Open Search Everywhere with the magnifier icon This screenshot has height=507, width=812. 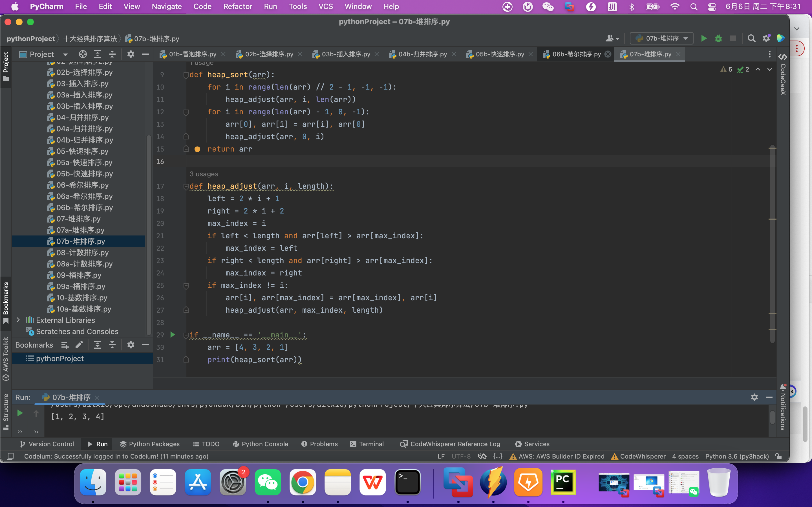point(751,38)
